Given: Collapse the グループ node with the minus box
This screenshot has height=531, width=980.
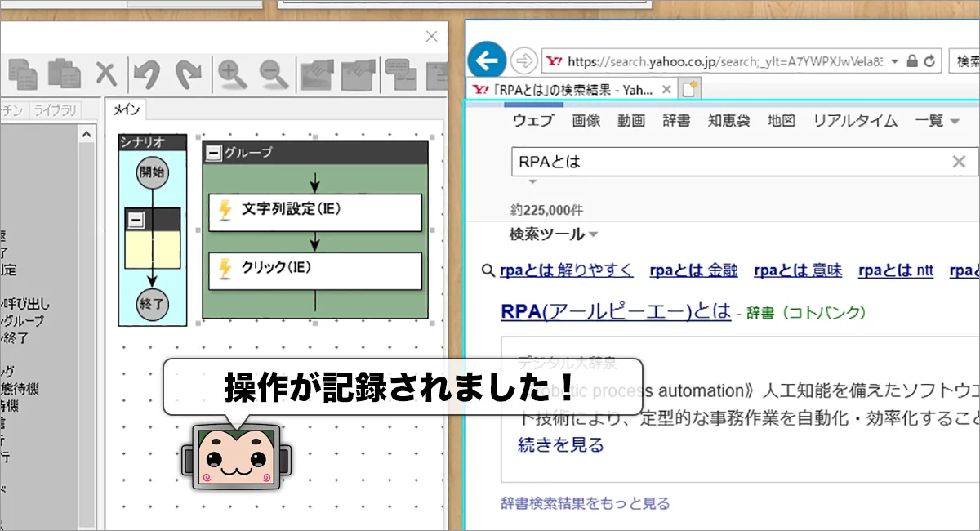Looking at the screenshot, I should pos(213,152).
